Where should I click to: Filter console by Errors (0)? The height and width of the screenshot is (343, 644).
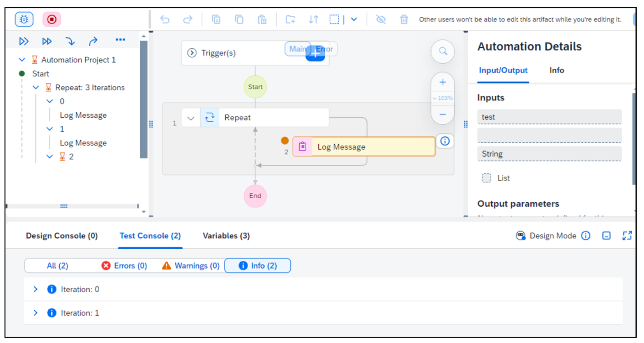124,266
